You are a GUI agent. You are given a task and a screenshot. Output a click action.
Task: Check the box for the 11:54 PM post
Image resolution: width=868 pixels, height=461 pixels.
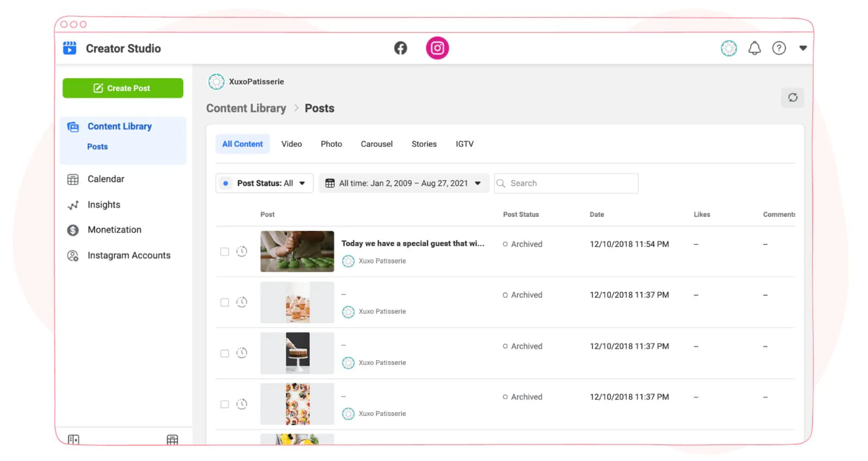225,252
